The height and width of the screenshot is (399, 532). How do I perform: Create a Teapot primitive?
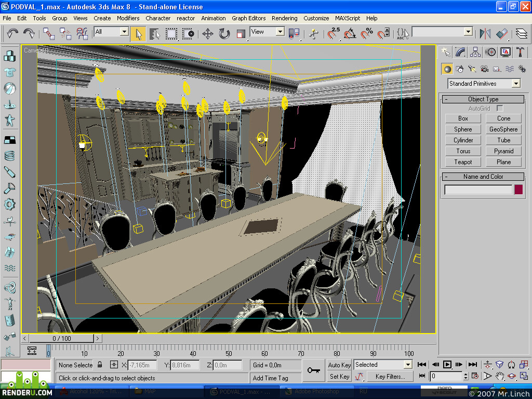[463, 162]
